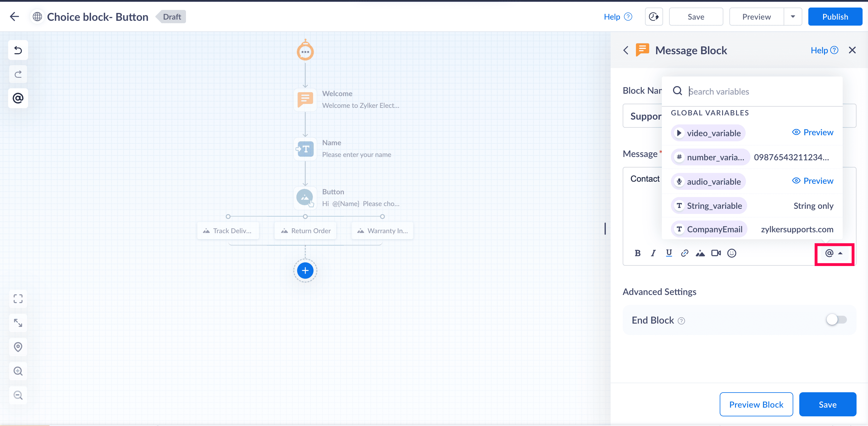The height and width of the screenshot is (426, 868).
Task: Click the zoom out magnifier icon
Action: point(18,395)
